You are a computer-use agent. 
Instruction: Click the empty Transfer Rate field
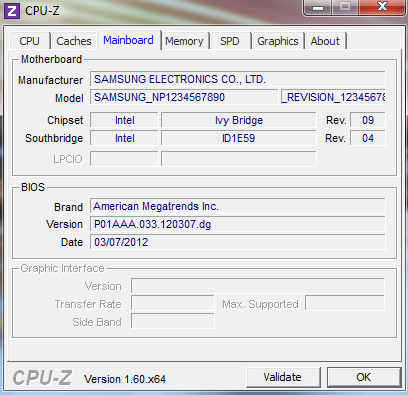(173, 304)
